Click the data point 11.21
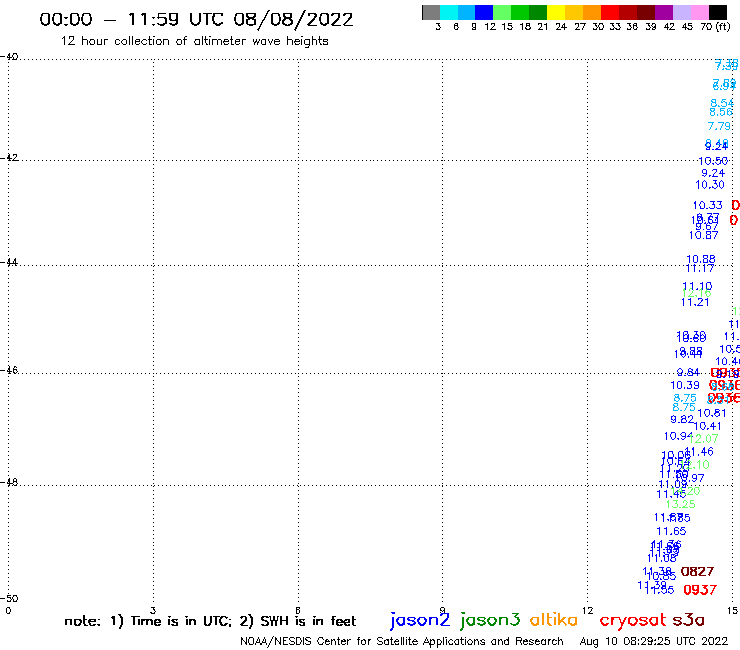The height and width of the screenshot is (650, 740). point(695,302)
